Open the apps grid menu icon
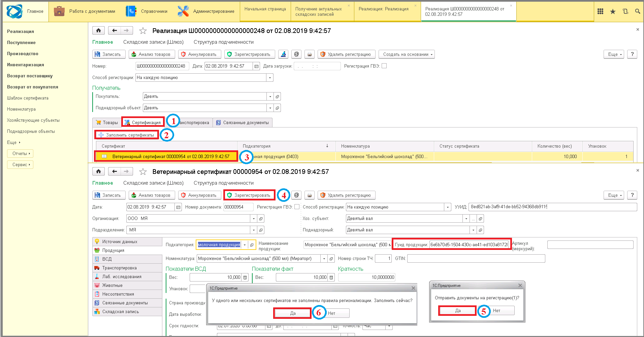 (x=600, y=11)
